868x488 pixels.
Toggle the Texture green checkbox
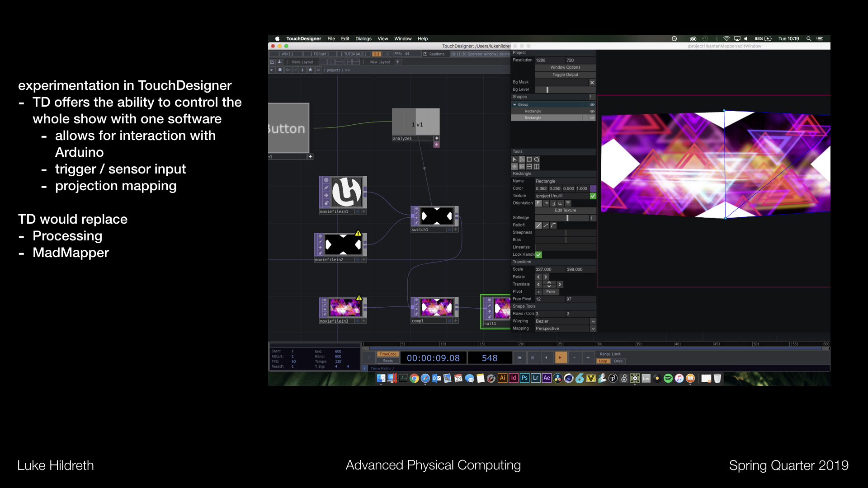click(x=593, y=196)
